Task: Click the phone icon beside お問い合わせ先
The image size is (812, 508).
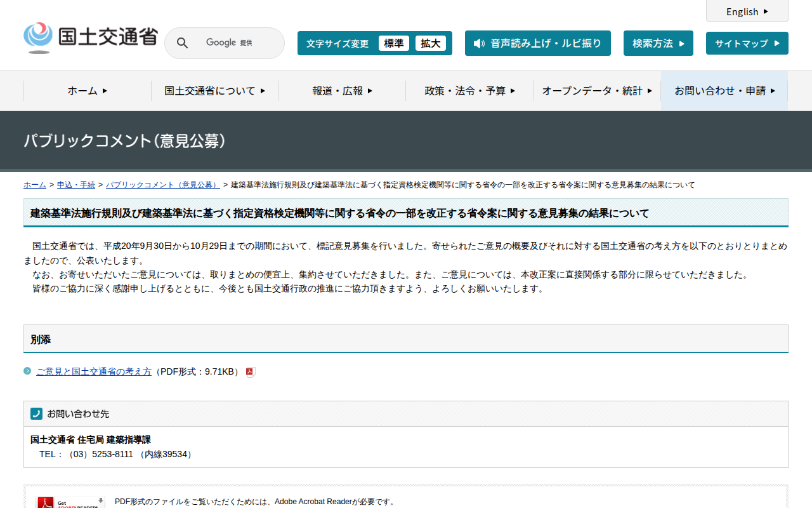Action: 36,413
